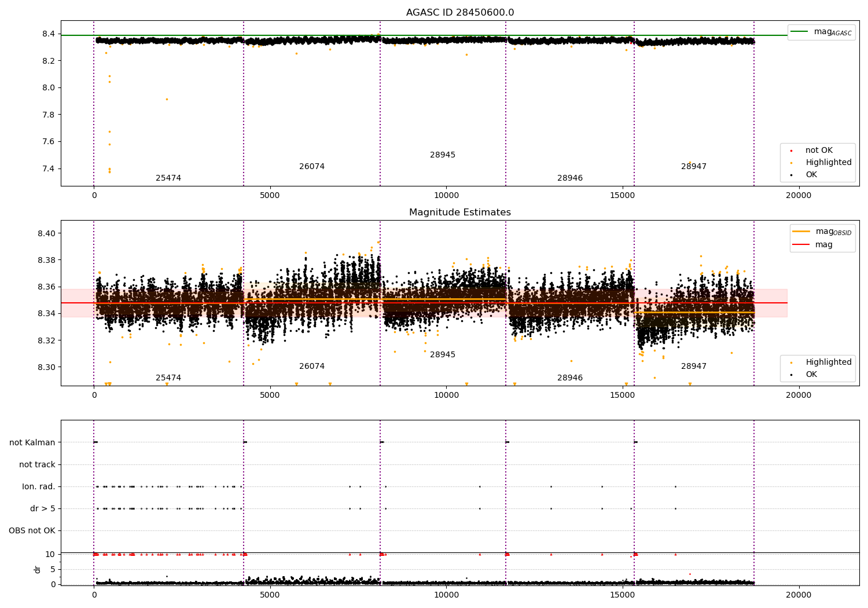Click the green mag AGASC horizontal line in top plot

point(424,35)
